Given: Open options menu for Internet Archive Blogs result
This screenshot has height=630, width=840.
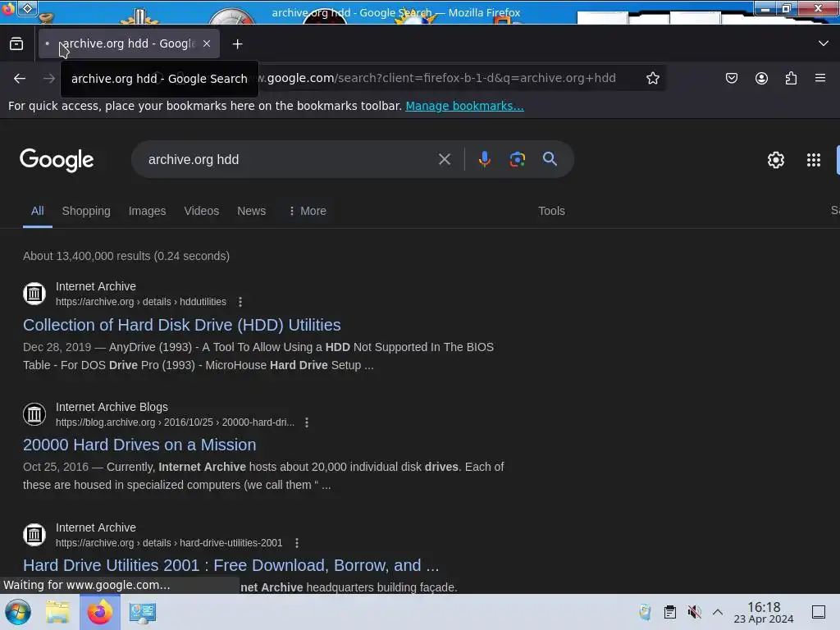Looking at the screenshot, I should tap(307, 422).
